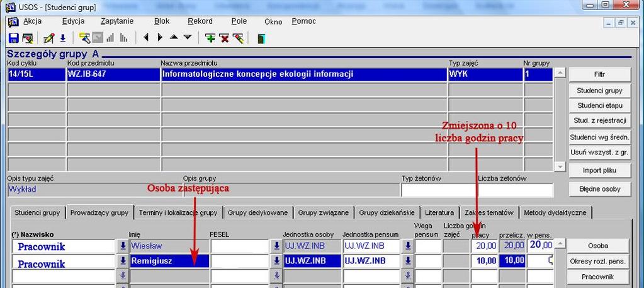
Task: Click the USOS form icon left of Akcja
Action: [x=13, y=22]
